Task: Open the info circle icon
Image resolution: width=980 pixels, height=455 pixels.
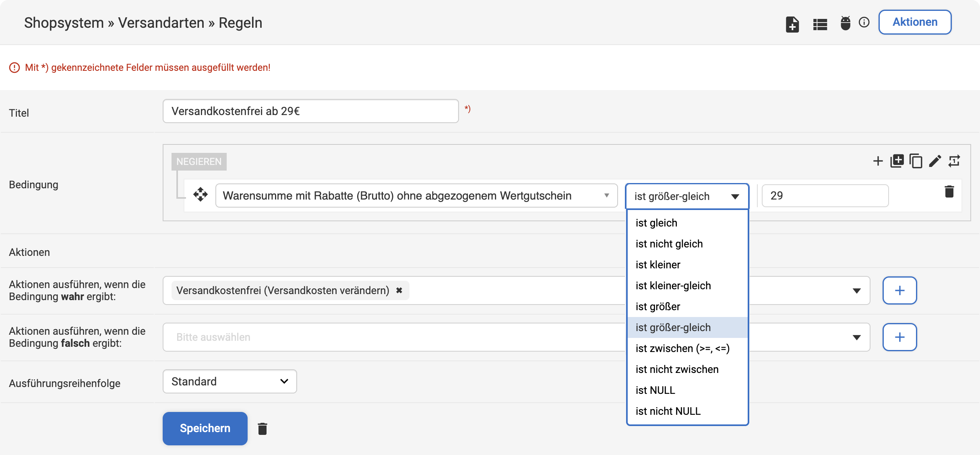Action: point(864,22)
